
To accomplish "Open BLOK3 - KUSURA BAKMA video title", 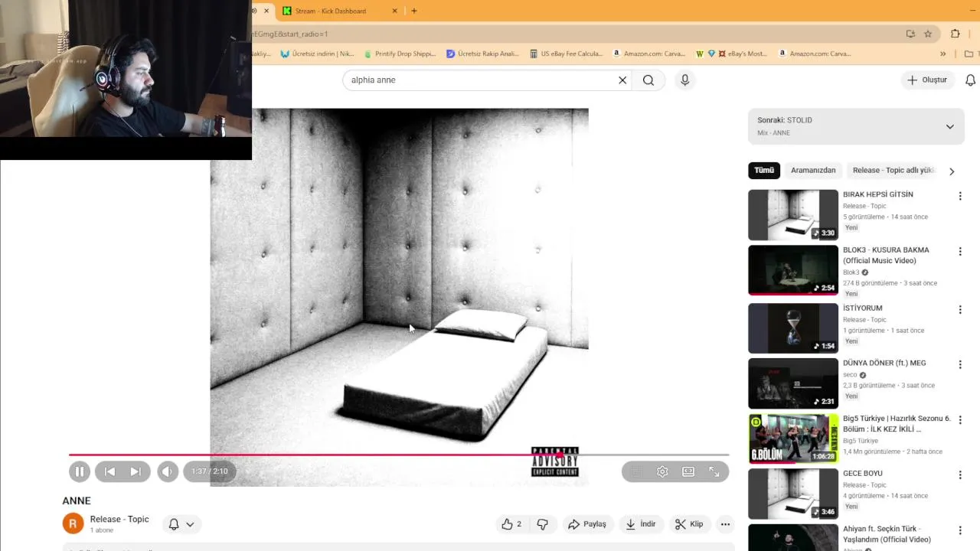I will pos(886,255).
